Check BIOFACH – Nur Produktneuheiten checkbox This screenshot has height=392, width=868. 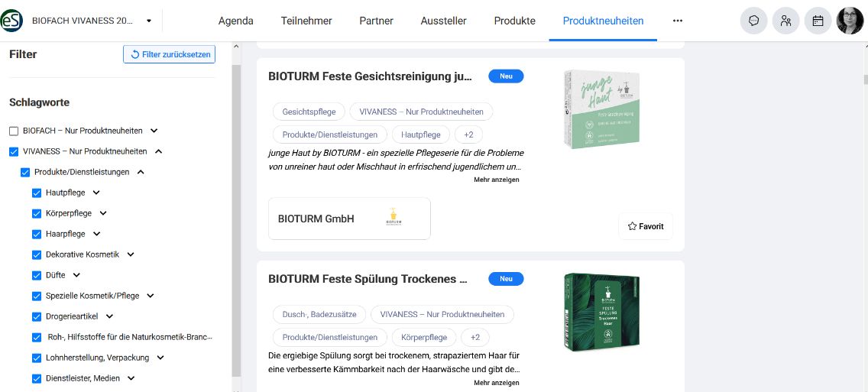coord(14,131)
